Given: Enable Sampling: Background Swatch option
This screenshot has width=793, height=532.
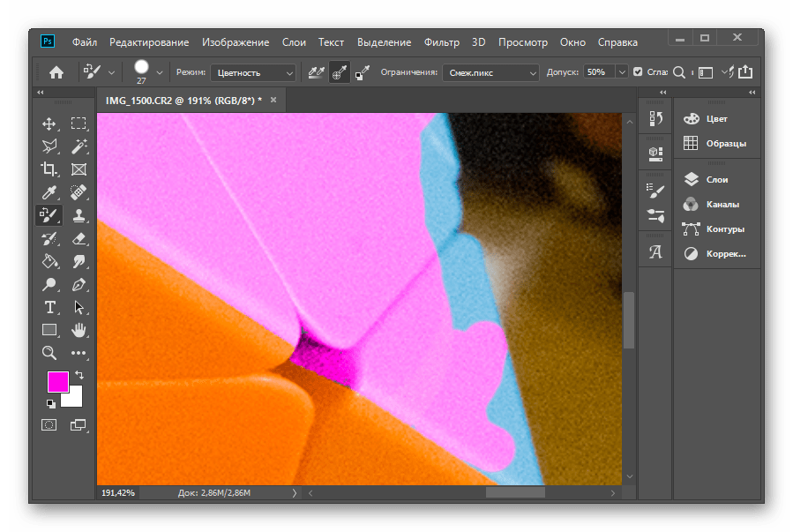Looking at the screenshot, I should 363,73.
